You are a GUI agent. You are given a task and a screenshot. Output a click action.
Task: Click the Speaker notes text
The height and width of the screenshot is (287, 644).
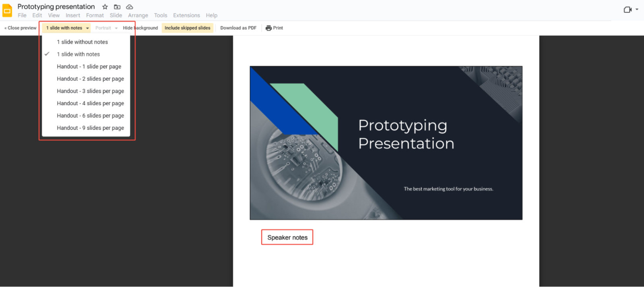pos(287,237)
